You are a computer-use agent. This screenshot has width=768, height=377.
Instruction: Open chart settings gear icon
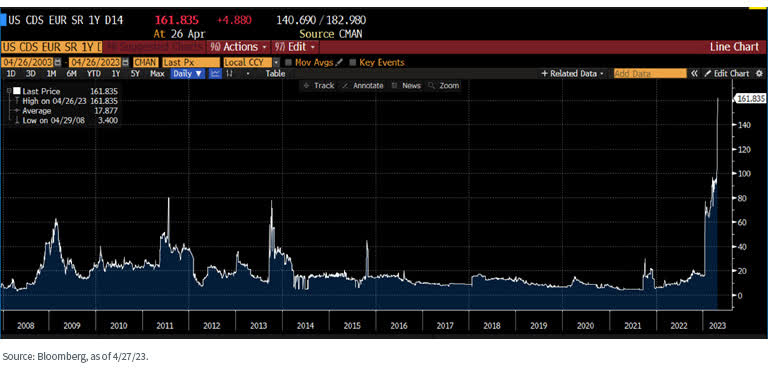[759, 73]
